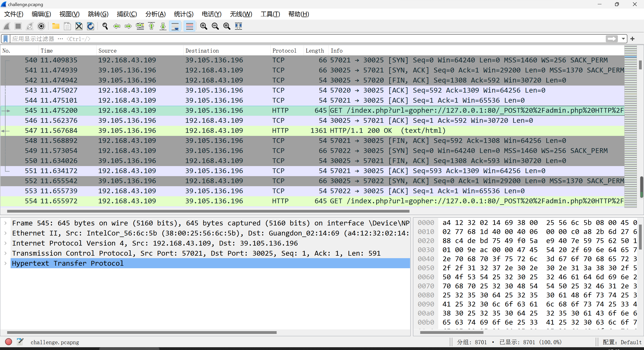Viewport: 644px width, 350px height.
Task: Click the expert info red circle icon
Action: [9, 342]
